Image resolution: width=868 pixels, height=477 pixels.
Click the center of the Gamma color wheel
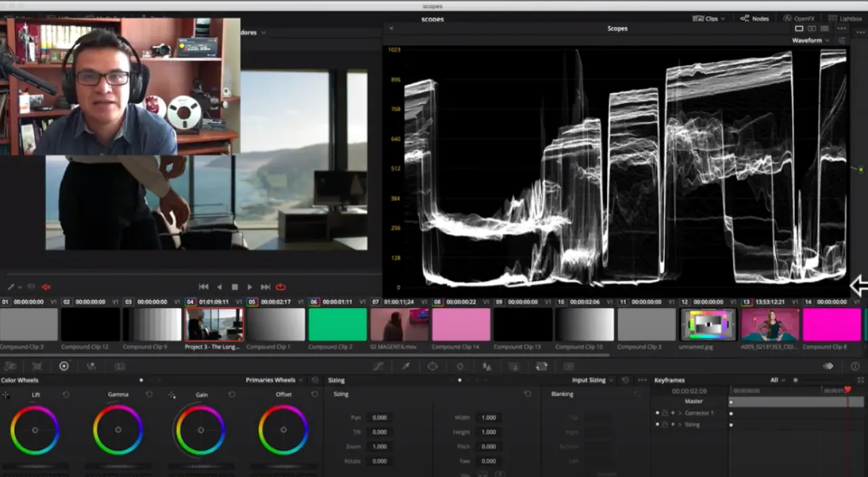[118, 430]
